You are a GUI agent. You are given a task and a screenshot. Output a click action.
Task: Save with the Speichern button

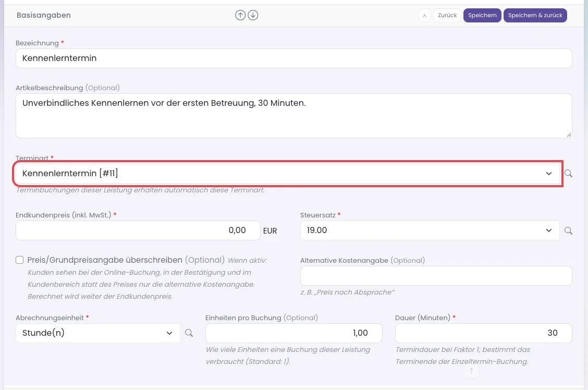(x=482, y=15)
